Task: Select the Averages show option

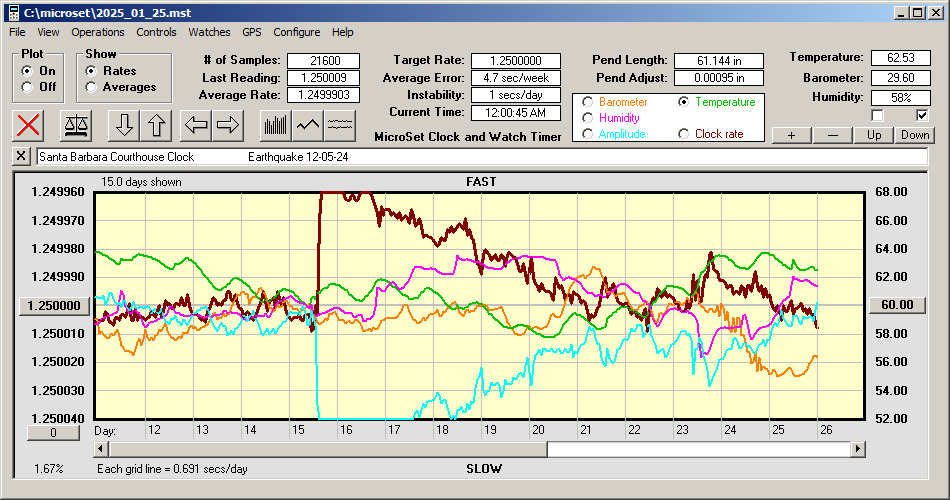Action: point(92,87)
